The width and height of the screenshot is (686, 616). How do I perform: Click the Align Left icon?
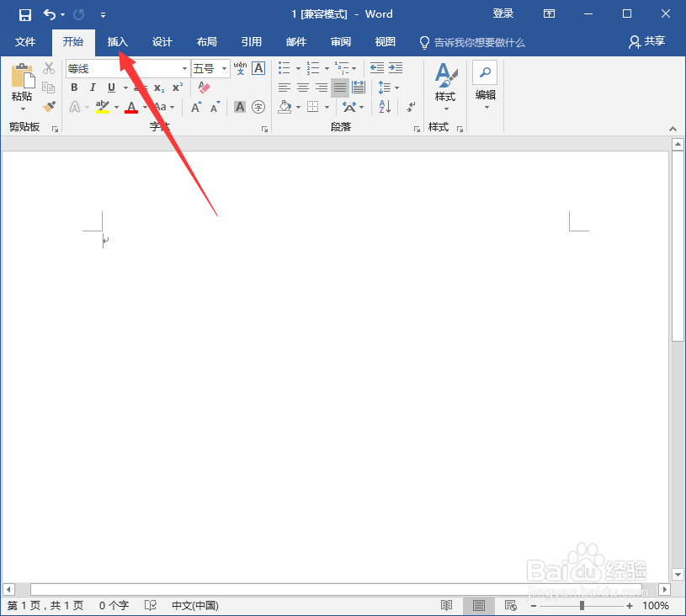click(x=285, y=88)
